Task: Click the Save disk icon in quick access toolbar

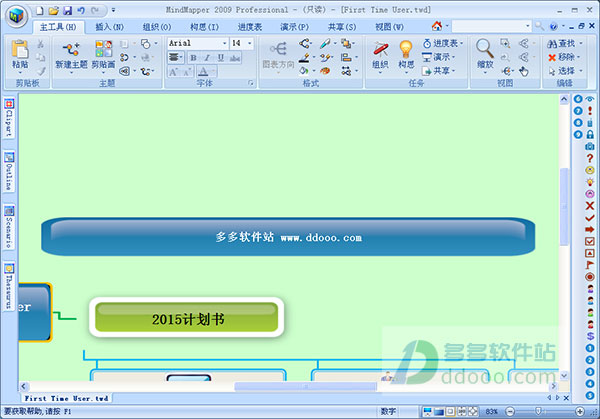Action: click(67, 10)
